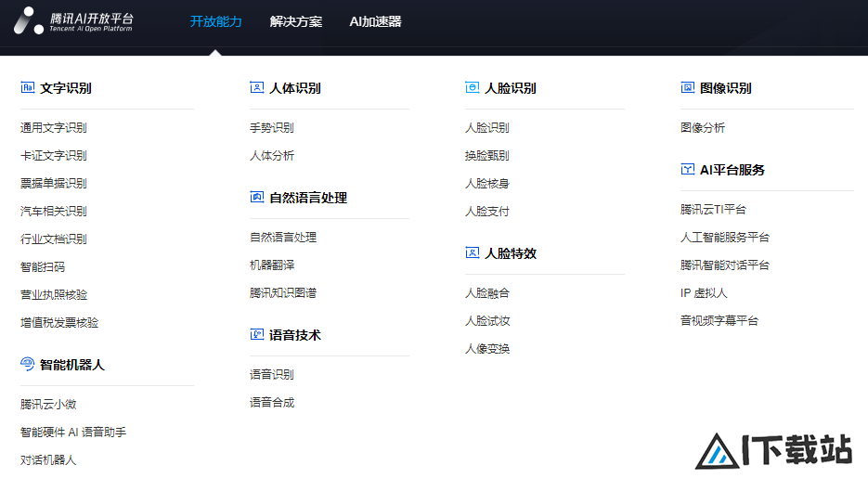Open 手势识别 link
The image size is (868, 478).
click(x=272, y=128)
